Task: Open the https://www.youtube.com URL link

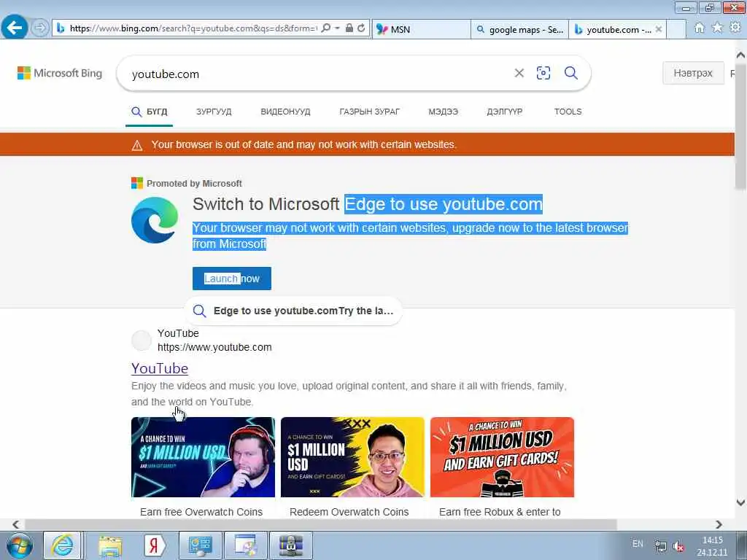Action: pyautogui.click(x=214, y=347)
